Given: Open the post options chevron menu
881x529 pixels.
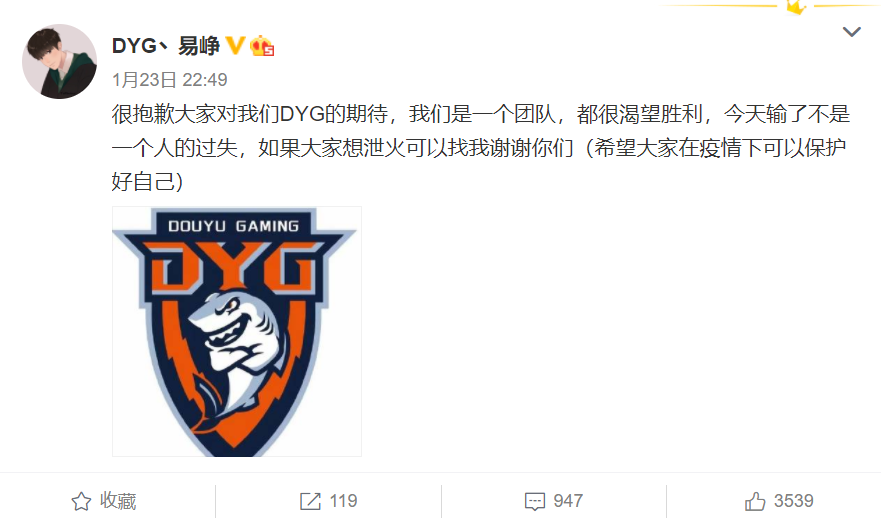Looking at the screenshot, I should [852, 32].
